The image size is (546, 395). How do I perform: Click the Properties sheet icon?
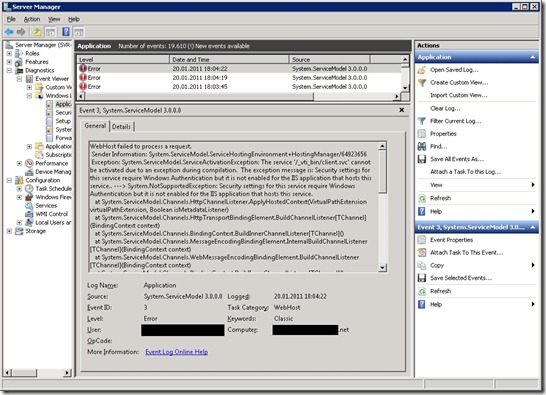click(x=422, y=134)
